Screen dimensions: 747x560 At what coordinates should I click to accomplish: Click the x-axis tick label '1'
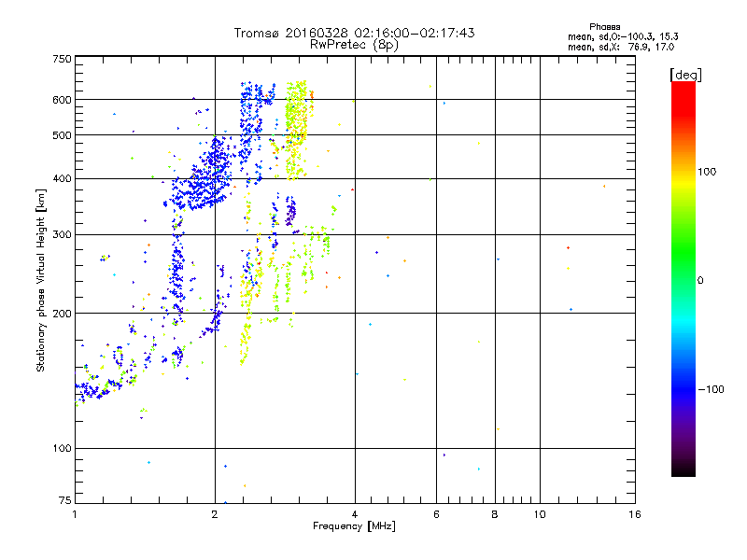click(x=75, y=514)
